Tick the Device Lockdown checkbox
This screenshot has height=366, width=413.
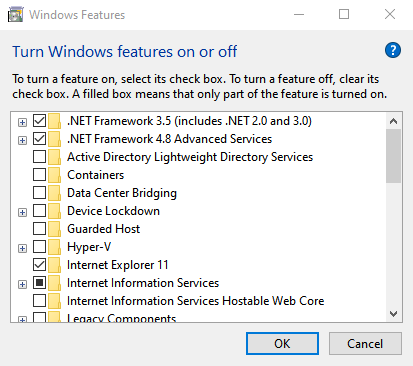tap(39, 211)
